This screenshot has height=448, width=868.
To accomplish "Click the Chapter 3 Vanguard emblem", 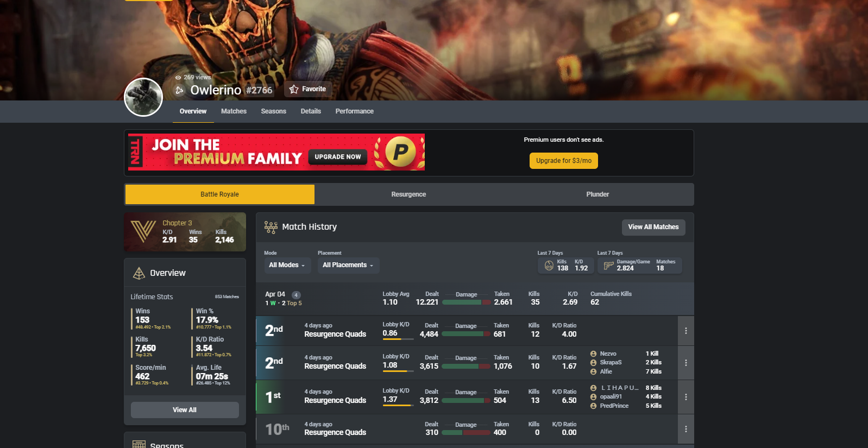I will [143, 231].
